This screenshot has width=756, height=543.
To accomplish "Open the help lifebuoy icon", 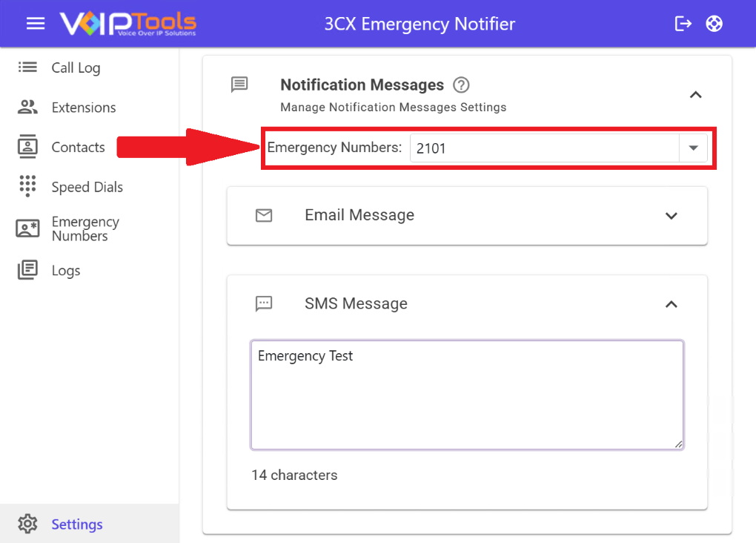I will pos(714,24).
